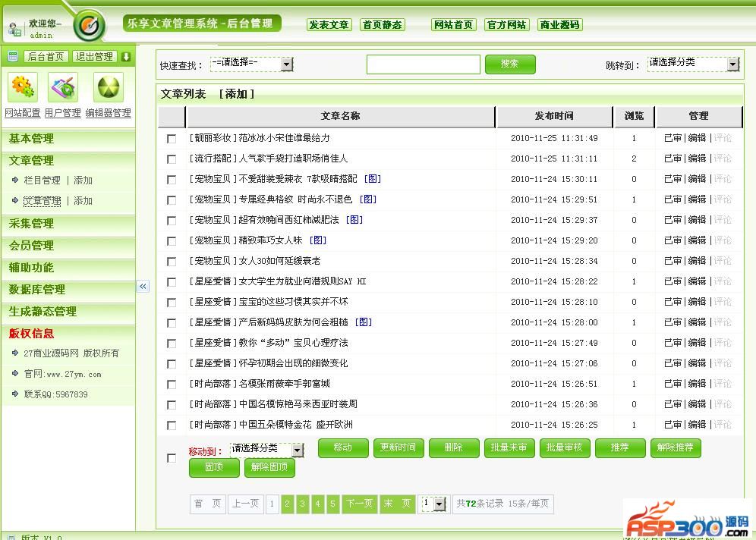Click the round gauge logo in header

(90, 27)
